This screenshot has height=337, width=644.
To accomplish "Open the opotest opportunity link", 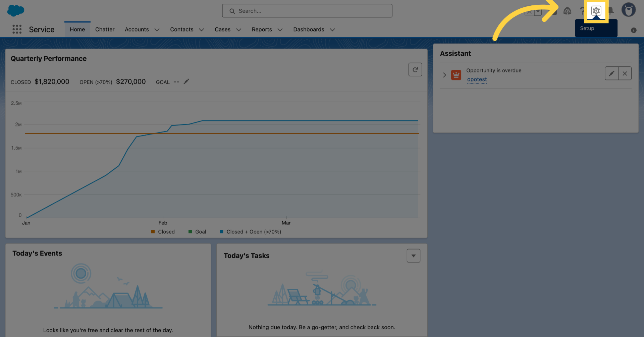I will coord(477,79).
